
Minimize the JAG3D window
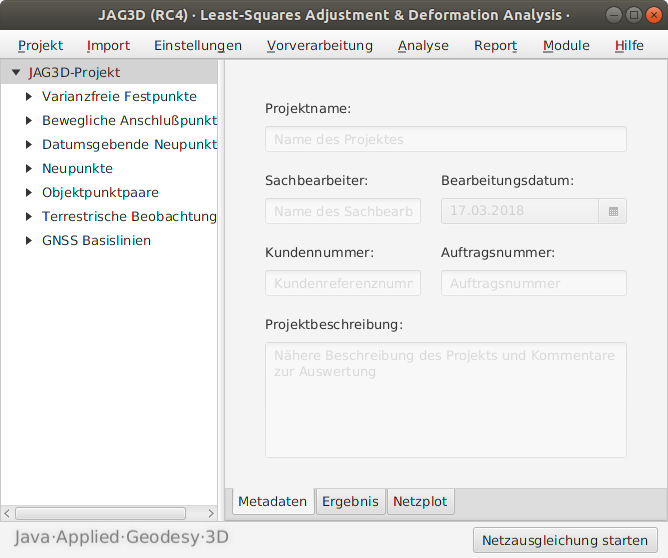tap(613, 15)
